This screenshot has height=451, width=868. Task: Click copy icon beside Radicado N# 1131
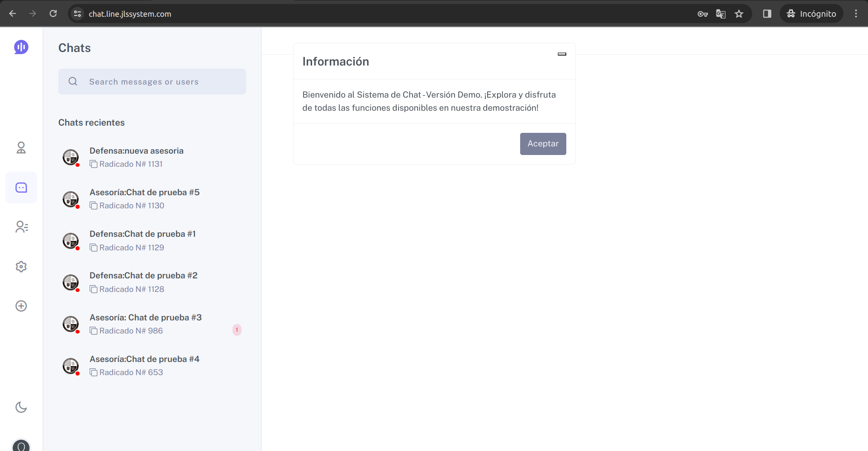pos(94,164)
